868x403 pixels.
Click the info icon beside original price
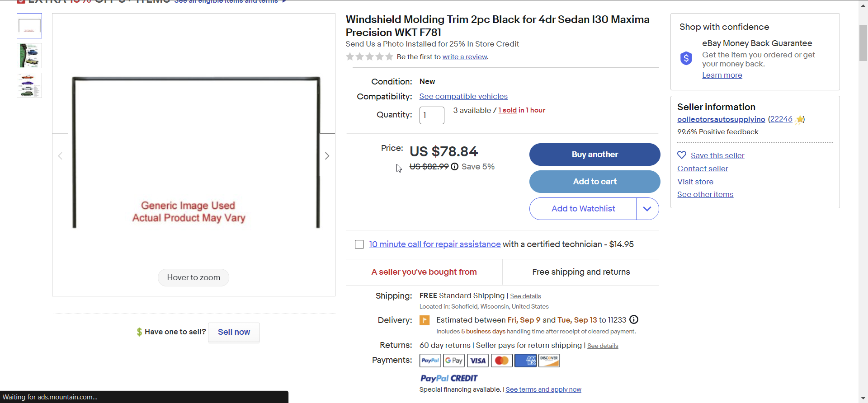454,167
